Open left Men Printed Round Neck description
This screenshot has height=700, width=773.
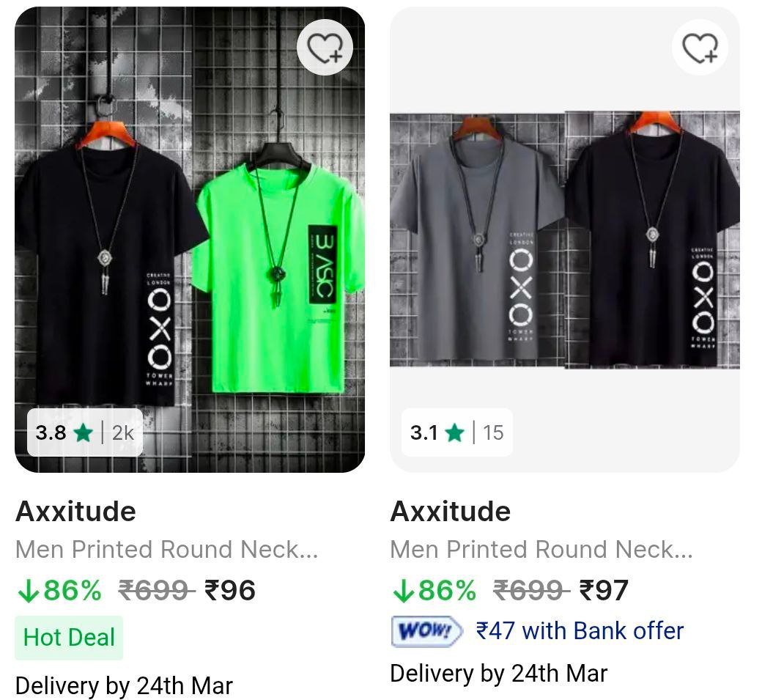166,549
